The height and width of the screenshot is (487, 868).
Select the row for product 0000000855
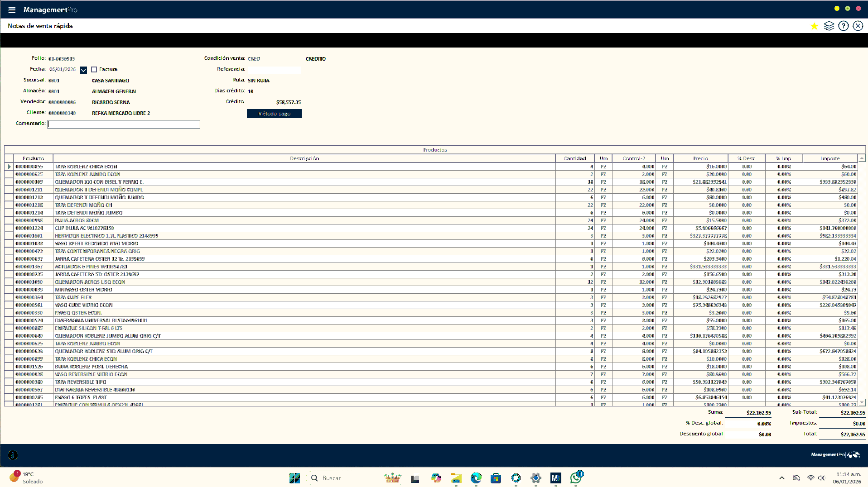pos(29,167)
